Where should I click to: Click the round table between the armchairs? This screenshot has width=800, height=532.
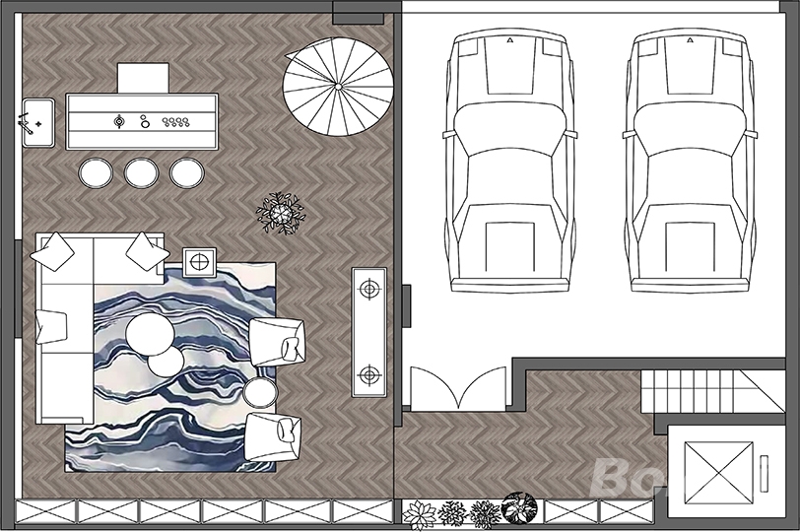pyautogui.click(x=260, y=393)
